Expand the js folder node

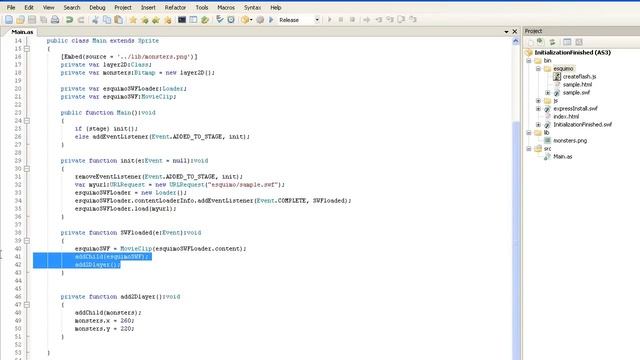click(x=538, y=100)
